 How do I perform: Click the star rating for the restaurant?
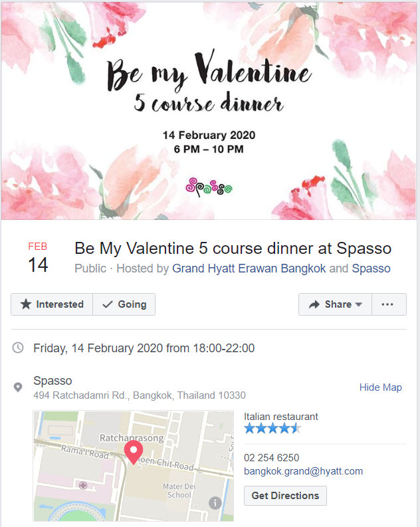(x=272, y=429)
